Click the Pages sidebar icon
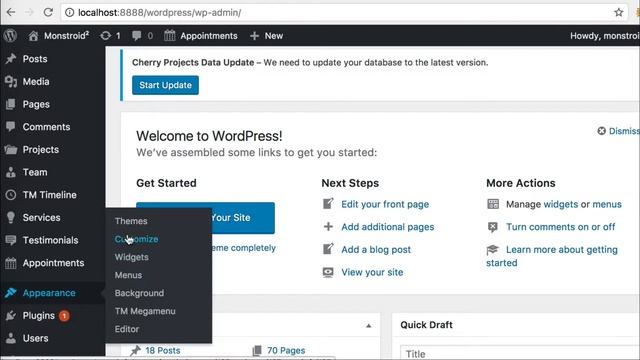Screen dimensions: 640x360 coord(11,104)
